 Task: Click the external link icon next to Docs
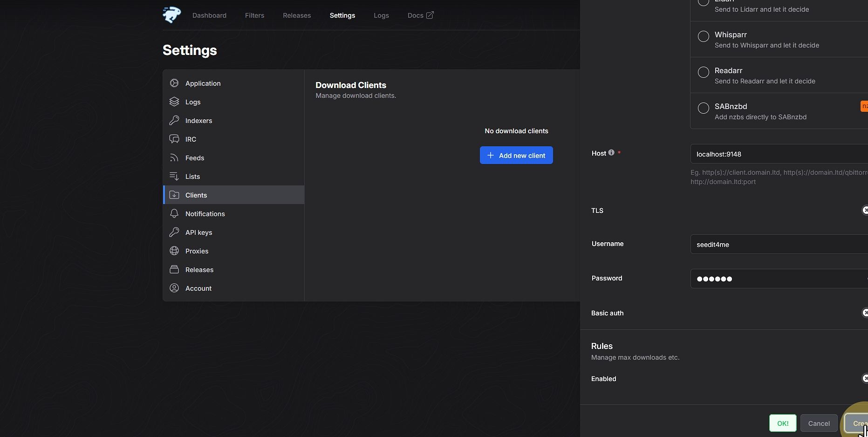pyautogui.click(x=430, y=15)
